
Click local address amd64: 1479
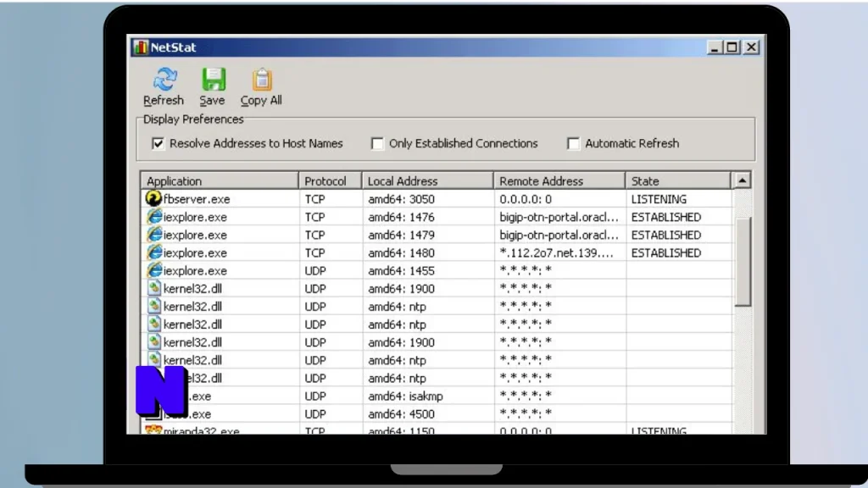(401, 235)
